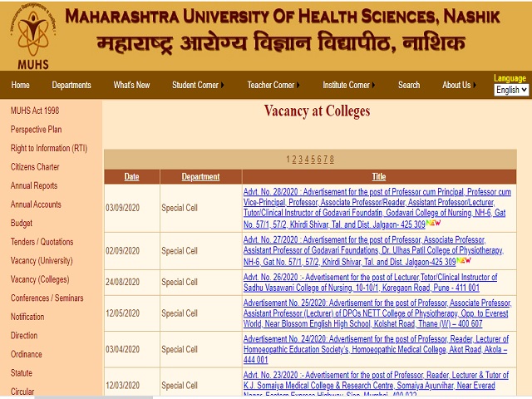
Task: Open Direction sidebar link
Action: click(24, 336)
